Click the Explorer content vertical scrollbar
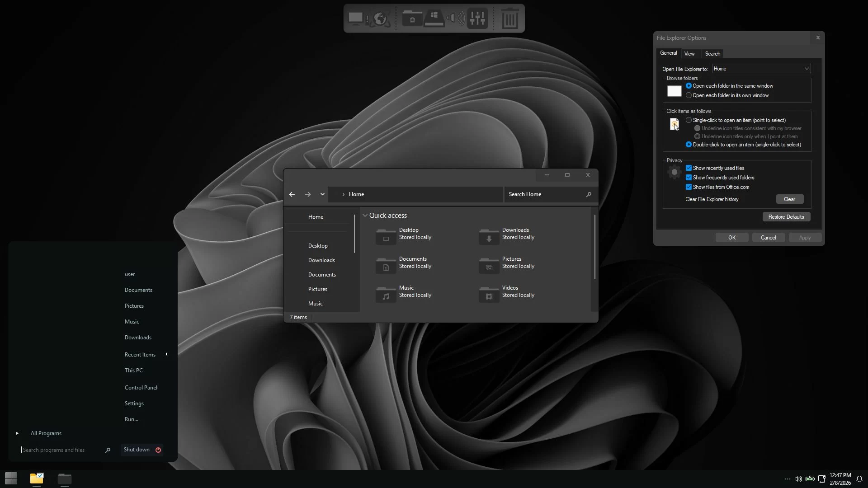868x488 pixels. click(x=594, y=247)
